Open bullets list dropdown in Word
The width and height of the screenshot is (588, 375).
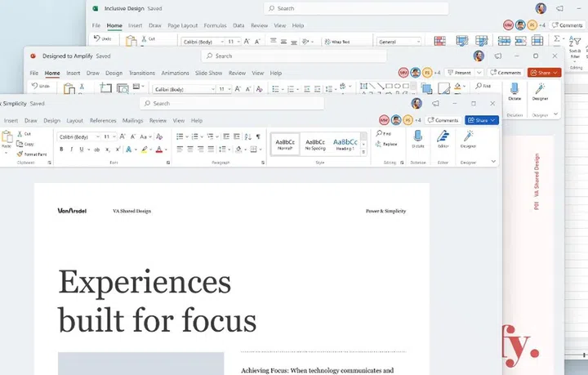pos(187,137)
